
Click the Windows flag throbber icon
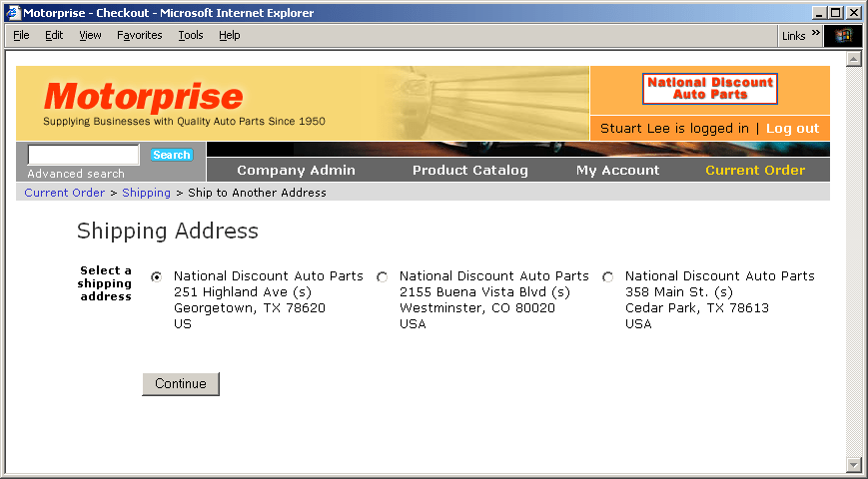point(843,36)
